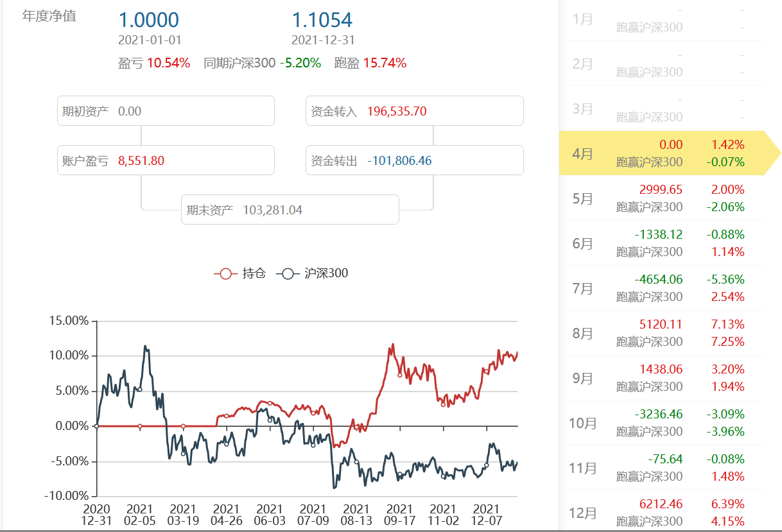782x532 pixels.
Task: Click the greyed-out 1月 month row
Action: pyautogui.click(x=661, y=19)
